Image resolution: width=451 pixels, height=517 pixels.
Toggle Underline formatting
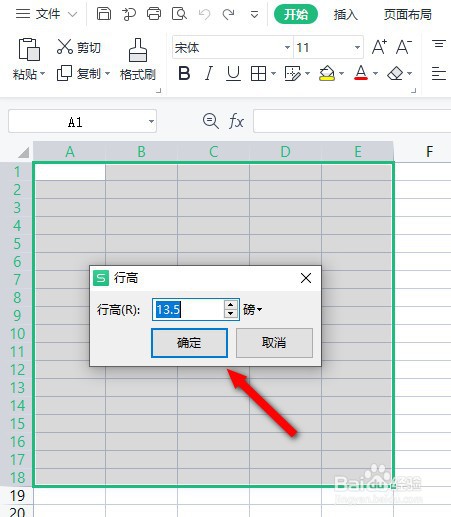click(233, 73)
